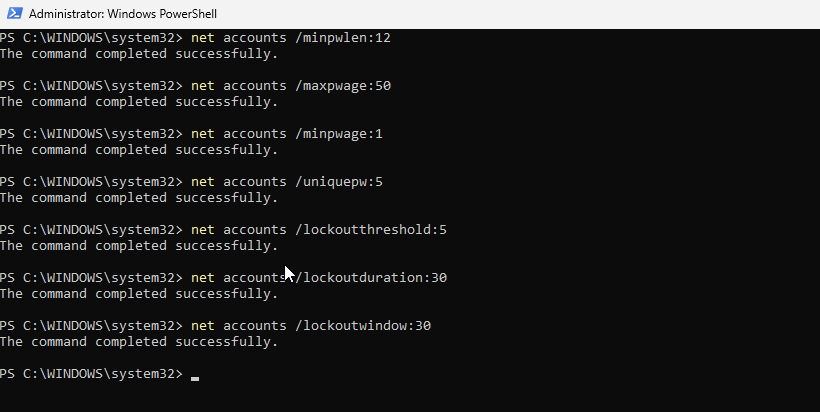Viewport: 820px width, 412px height.
Task: Click the PowerShell icon in the title bar
Action: [11, 14]
